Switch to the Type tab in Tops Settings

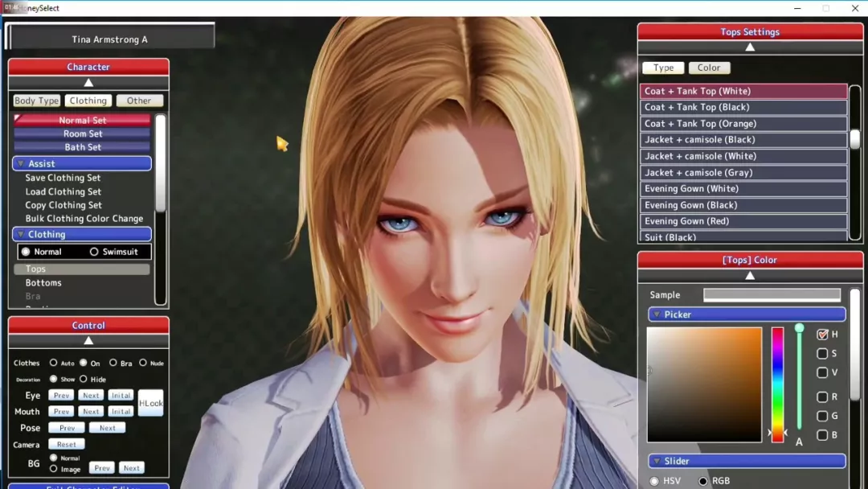pos(663,68)
